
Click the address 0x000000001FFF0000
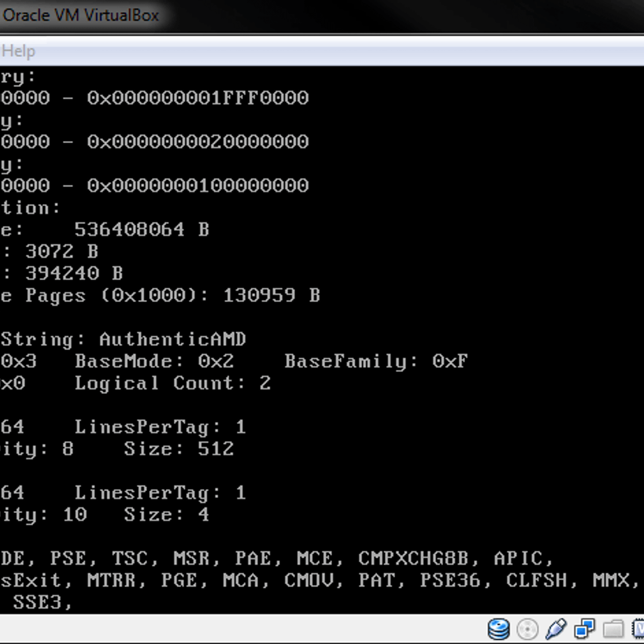(x=198, y=98)
